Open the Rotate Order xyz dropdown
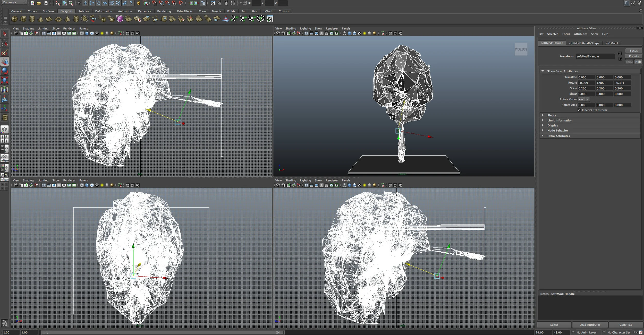Image resolution: width=644 pixels, height=335 pixels. (583, 99)
